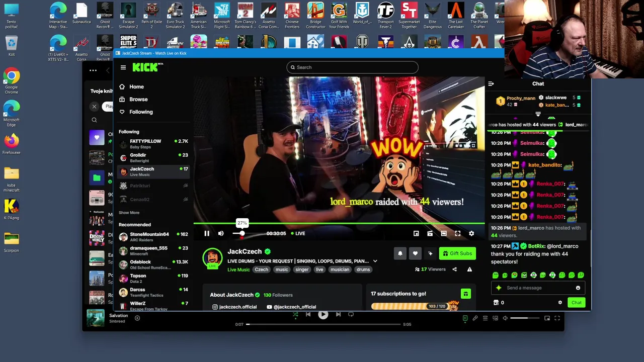
Task: Send message with Chat button
Action: (x=576, y=303)
